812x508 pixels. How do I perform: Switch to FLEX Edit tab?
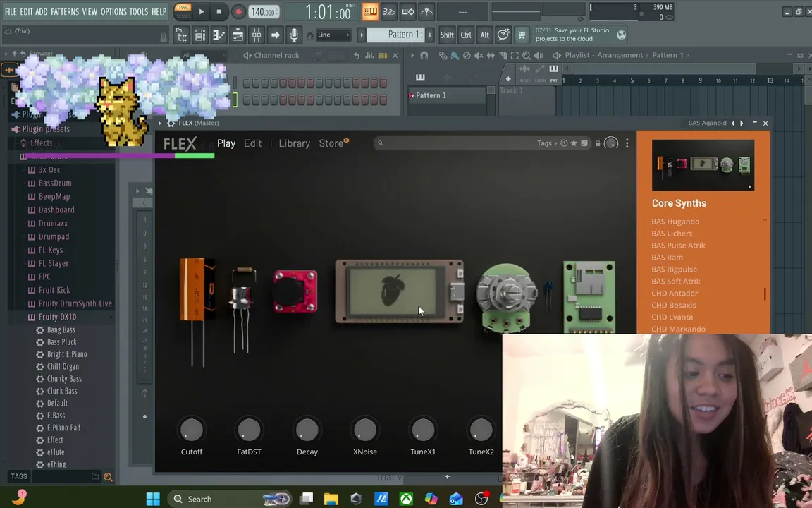[x=253, y=143]
